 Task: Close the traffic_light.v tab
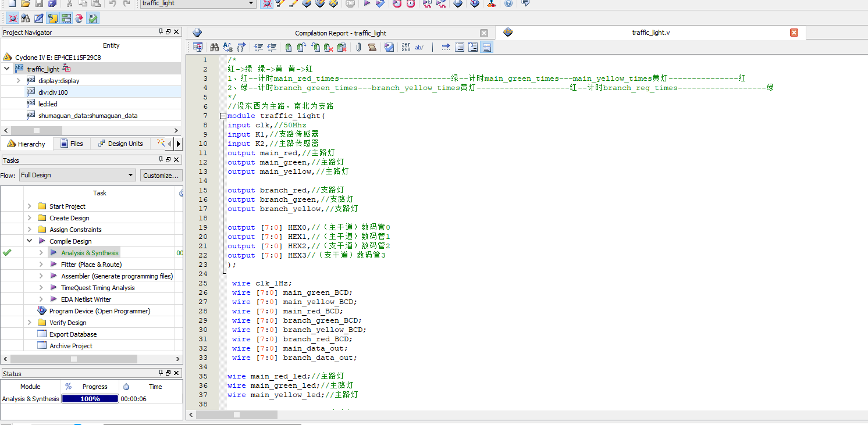coord(794,33)
